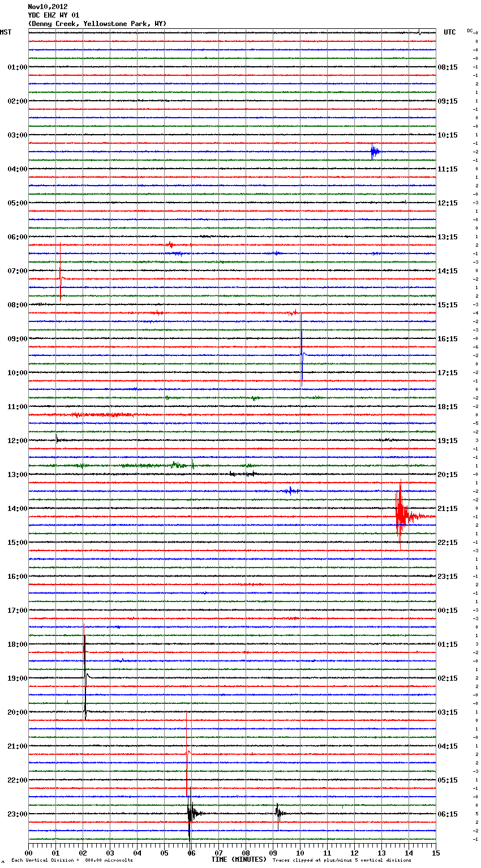Click the Traces clipped footnote text
Image resolution: width=481 pixels, height=868 pixels.
(x=342, y=860)
